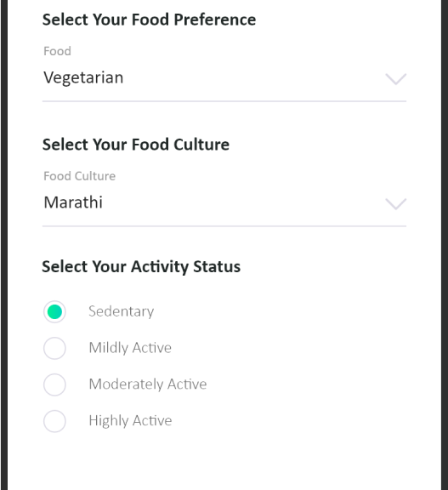Select the Mildly Active radio button

point(54,348)
